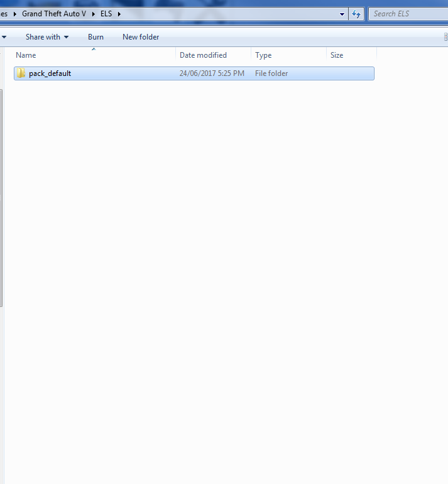Click in the Search ELS field

click(x=408, y=14)
